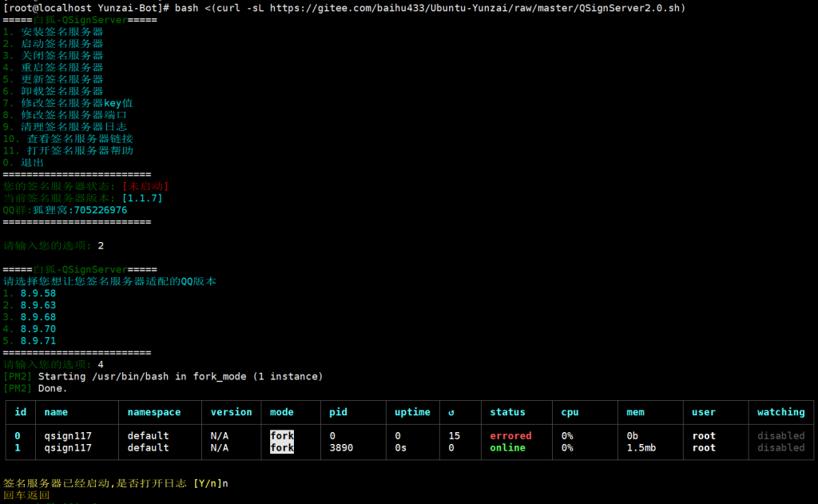The width and height of the screenshot is (818, 504).
Task: Click the QQ group number 705226976
Action: coord(100,210)
